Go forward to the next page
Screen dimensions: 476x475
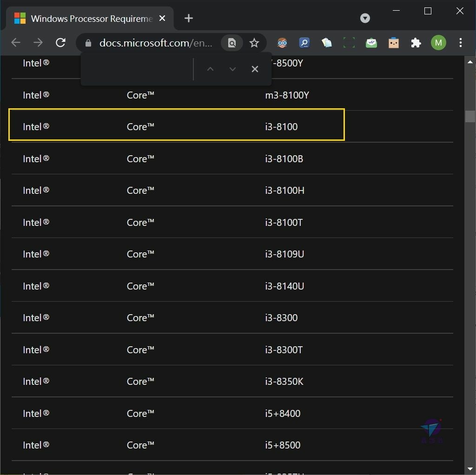38,42
